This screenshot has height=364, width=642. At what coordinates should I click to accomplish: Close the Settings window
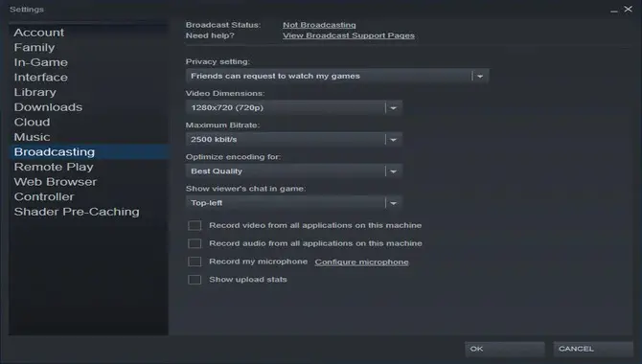click(628, 9)
